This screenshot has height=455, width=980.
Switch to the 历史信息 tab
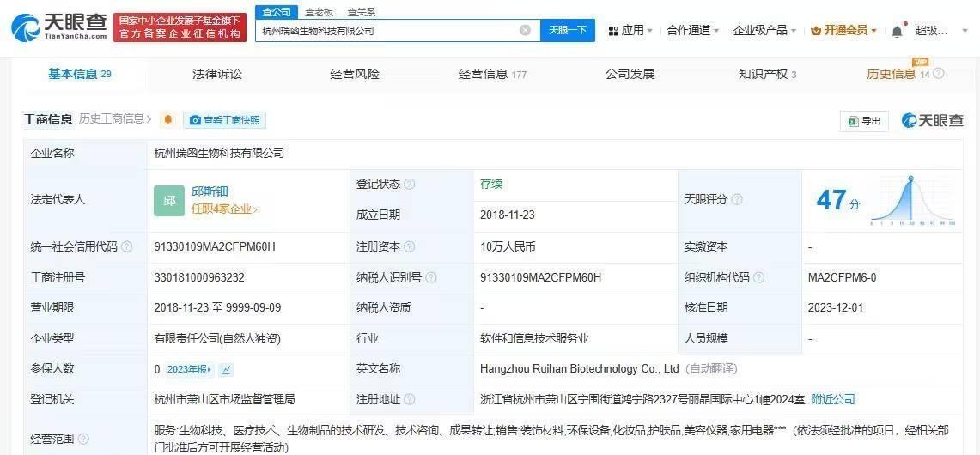[898, 74]
